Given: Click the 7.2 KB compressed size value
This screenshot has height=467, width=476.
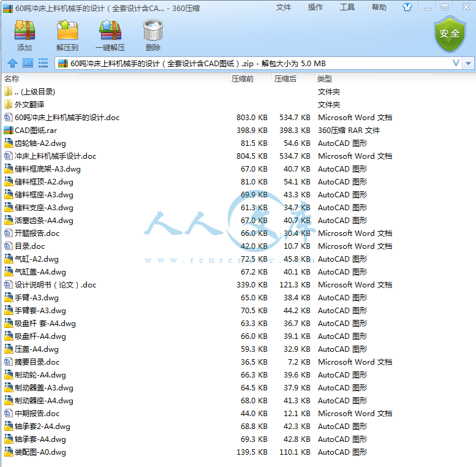Looking at the screenshot, I should point(299,362).
